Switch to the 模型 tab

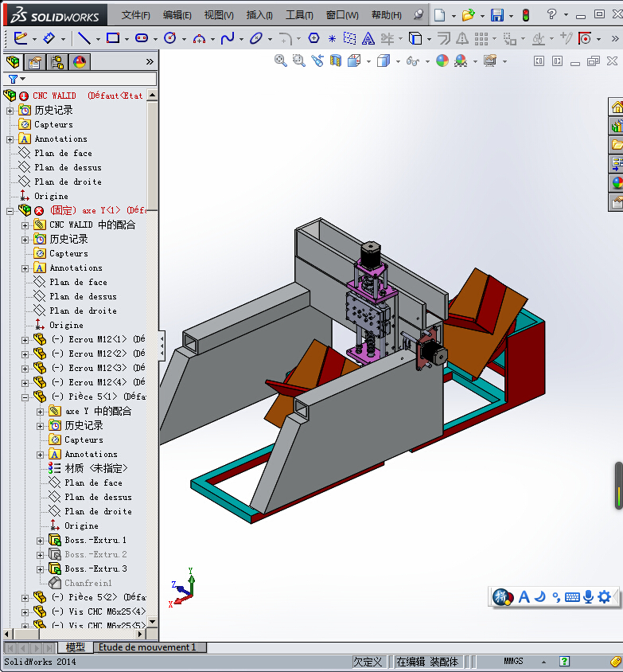[76, 647]
